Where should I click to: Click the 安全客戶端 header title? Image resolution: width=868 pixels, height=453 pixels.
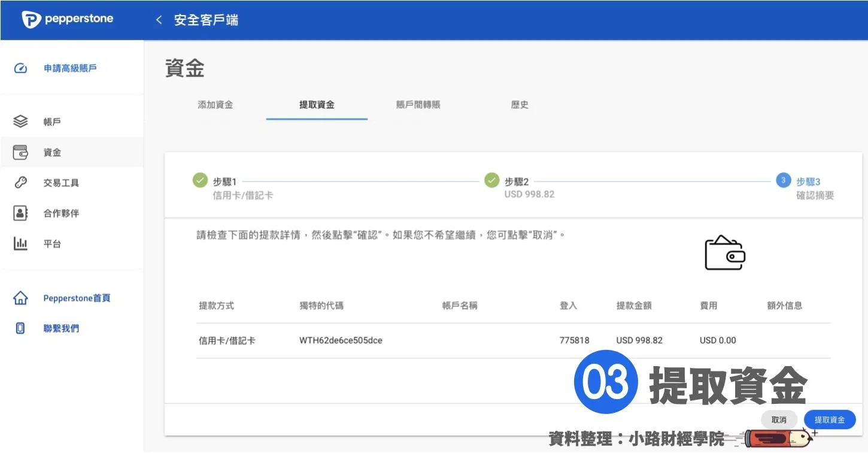[x=206, y=20]
